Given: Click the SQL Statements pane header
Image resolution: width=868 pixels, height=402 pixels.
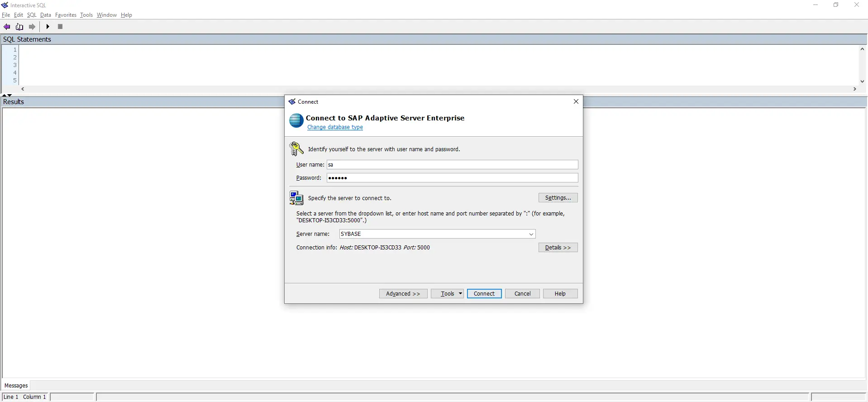Looking at the screenshot, I should pyautogui.click(x=434, y=39).
